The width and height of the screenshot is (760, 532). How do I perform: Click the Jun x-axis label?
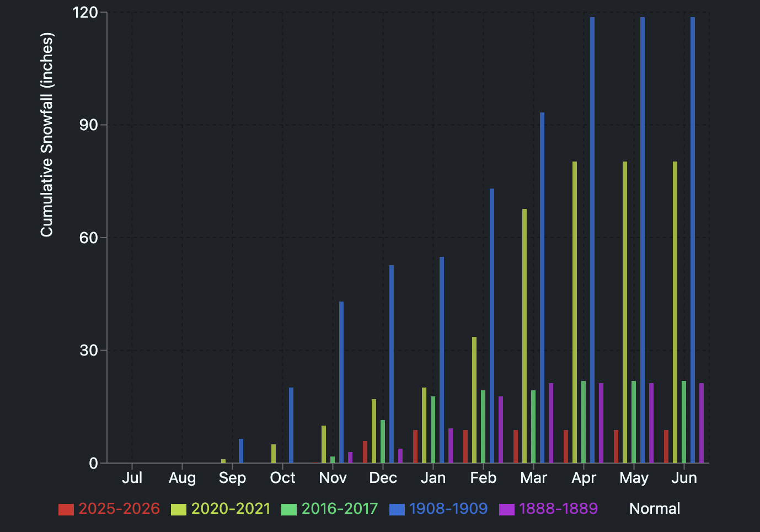684,477
